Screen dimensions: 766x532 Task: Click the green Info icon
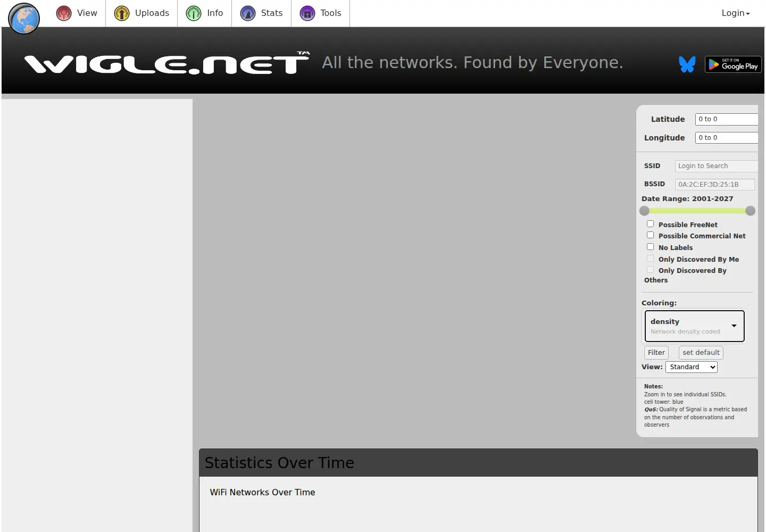[194, 13]
